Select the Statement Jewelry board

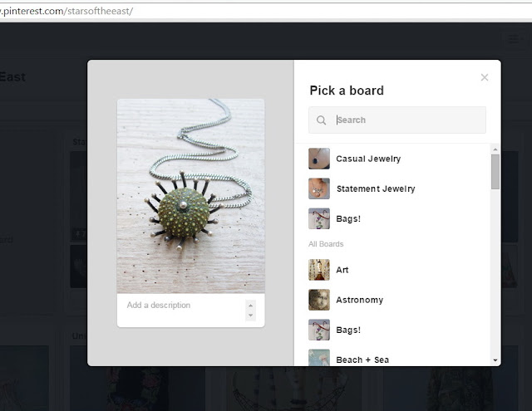pos(392,188)
